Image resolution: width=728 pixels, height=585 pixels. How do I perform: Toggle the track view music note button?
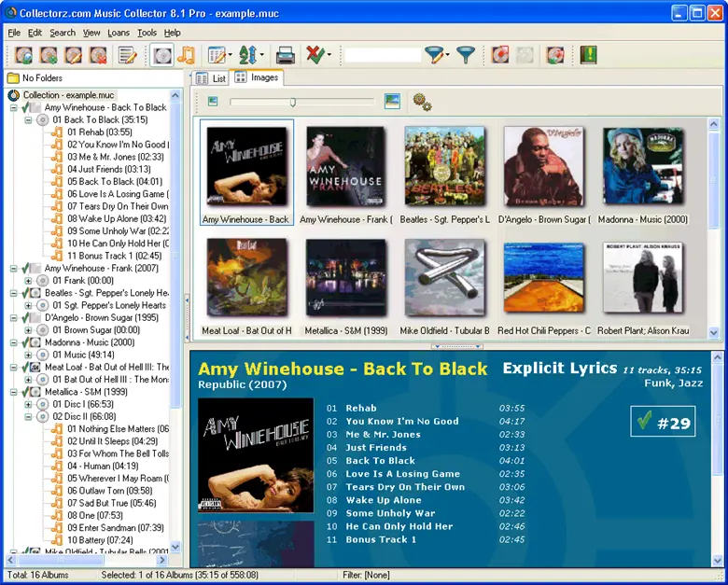pyautogui.click(x=186, y=56)
